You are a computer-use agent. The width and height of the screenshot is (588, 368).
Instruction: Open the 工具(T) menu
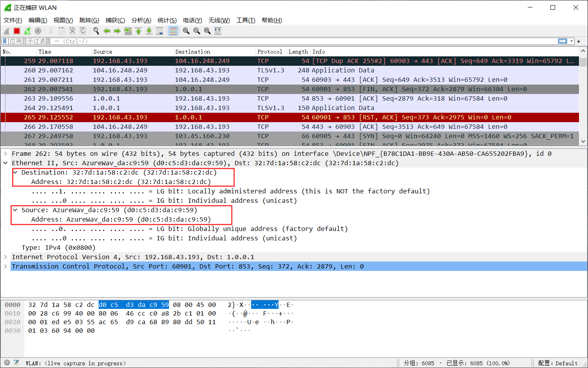246,20
